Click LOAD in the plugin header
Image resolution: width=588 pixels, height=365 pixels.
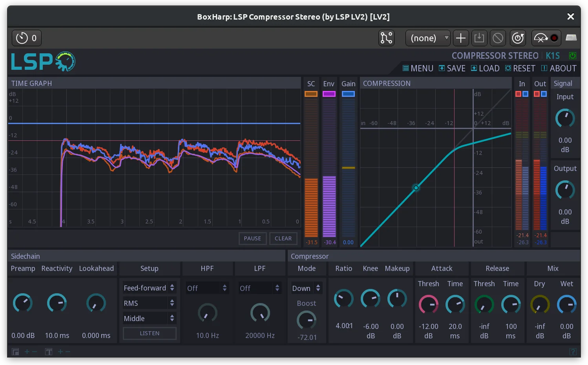[485, 68]
